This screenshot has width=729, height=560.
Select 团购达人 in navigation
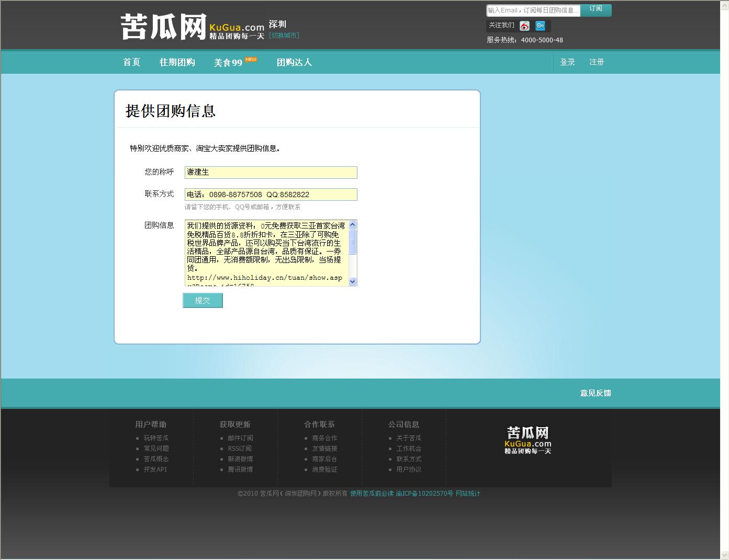[x=294, y=62]
